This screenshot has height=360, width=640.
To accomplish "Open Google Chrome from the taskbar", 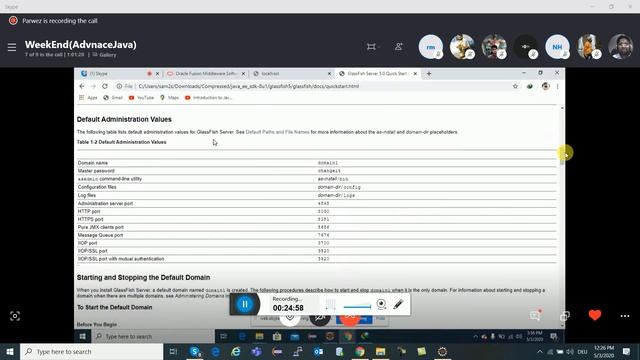I will click(x=360, y=351).
